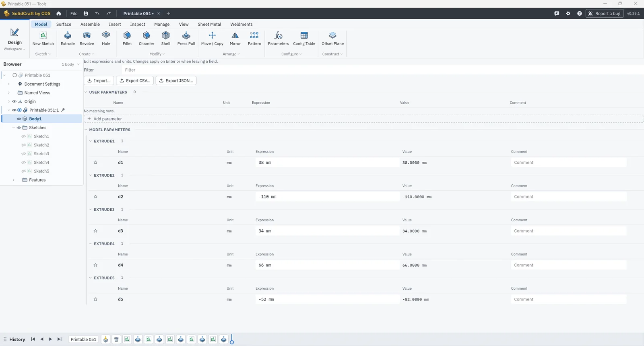
Task: Show Sketch2 with its visibility icon
Action: (x=24, y=145)
